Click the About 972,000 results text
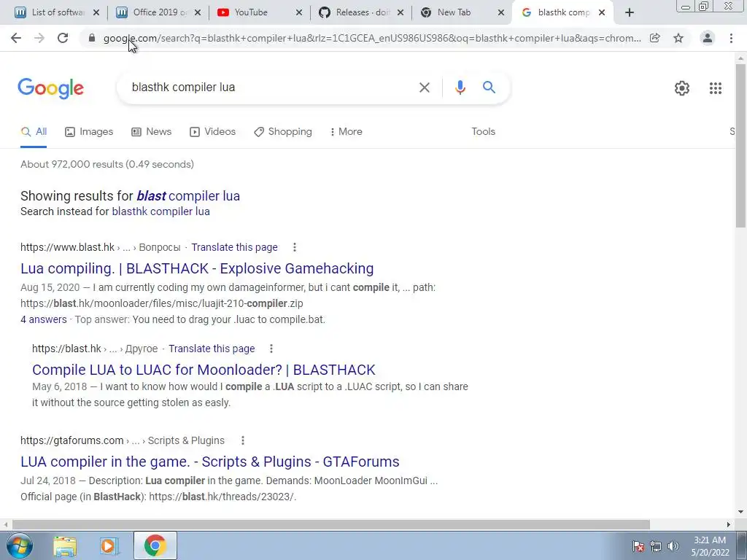Viewport: 747px width, 560px height. point(107,164)
